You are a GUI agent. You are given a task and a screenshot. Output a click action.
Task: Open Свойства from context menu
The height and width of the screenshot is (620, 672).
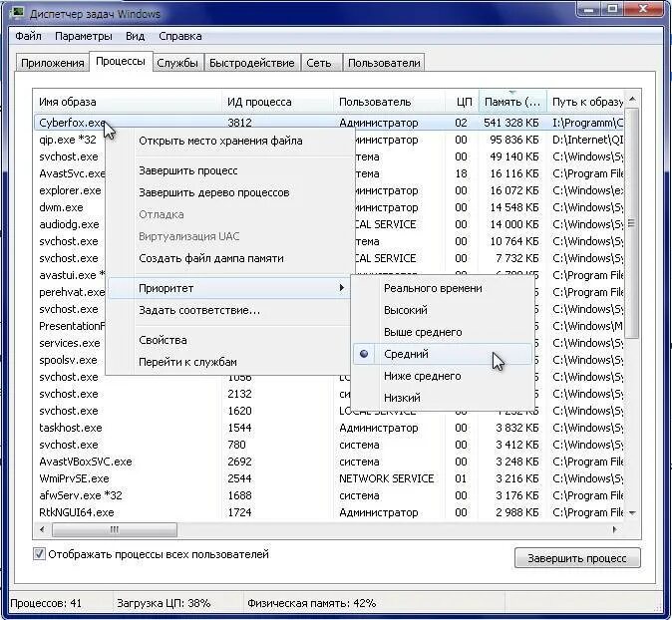pyautogui.click(x=228, y=340)
